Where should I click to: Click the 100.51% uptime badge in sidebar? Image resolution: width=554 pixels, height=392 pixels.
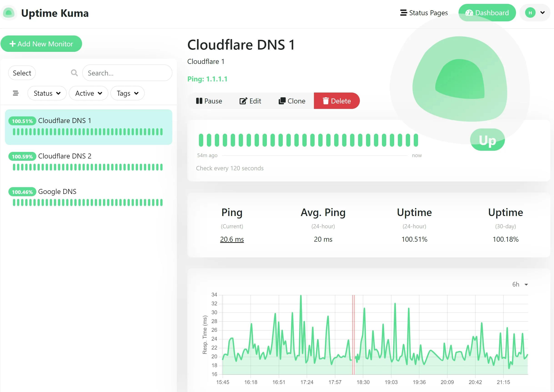pyautogui.click(x=22, y=121)
